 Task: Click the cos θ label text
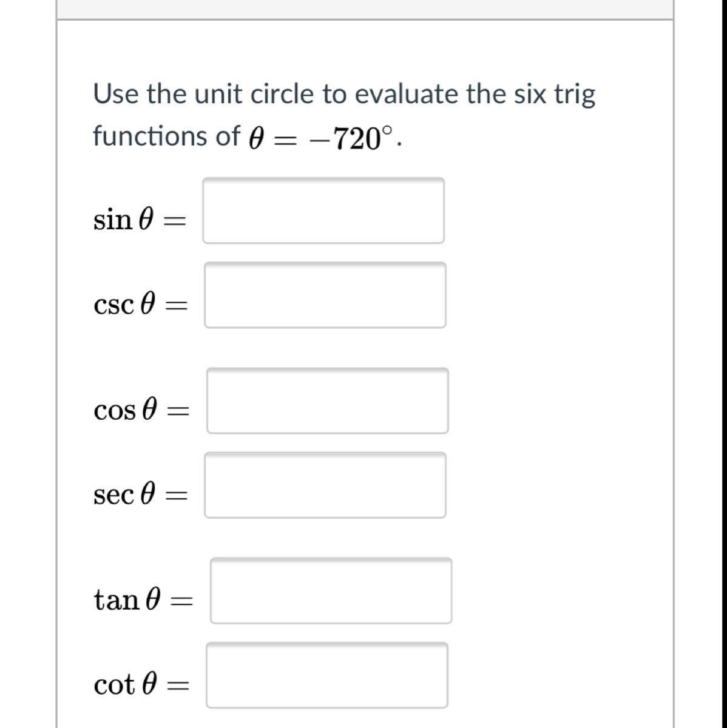click(123, 410)
